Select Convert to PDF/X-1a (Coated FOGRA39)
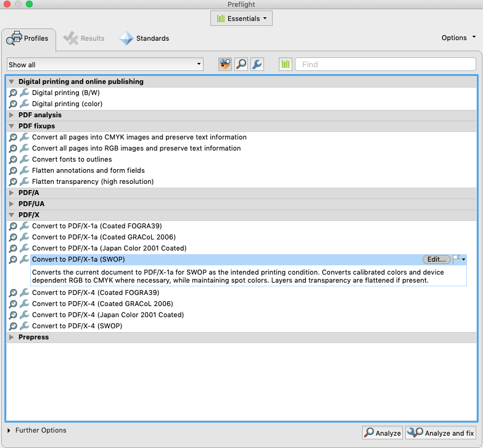 (x=97, y=226)
